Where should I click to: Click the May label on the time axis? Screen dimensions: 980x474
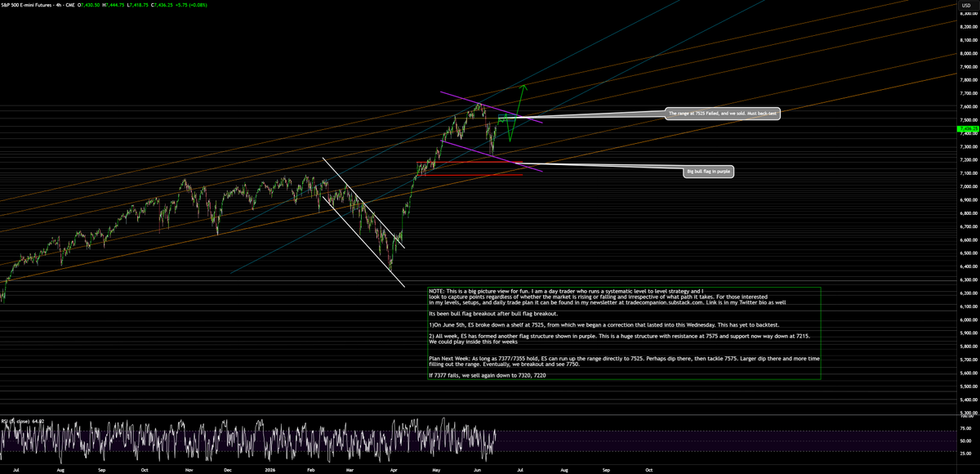(435, 471)
